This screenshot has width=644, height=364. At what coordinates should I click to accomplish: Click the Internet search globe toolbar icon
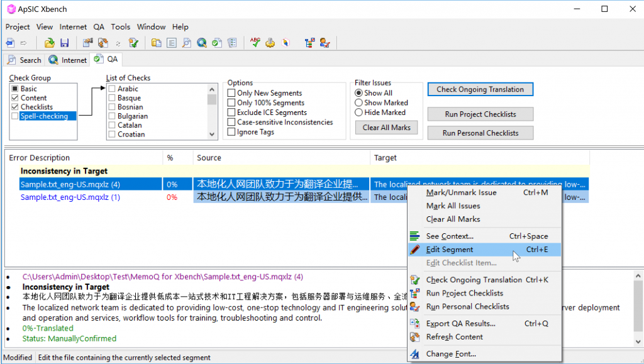202,43
